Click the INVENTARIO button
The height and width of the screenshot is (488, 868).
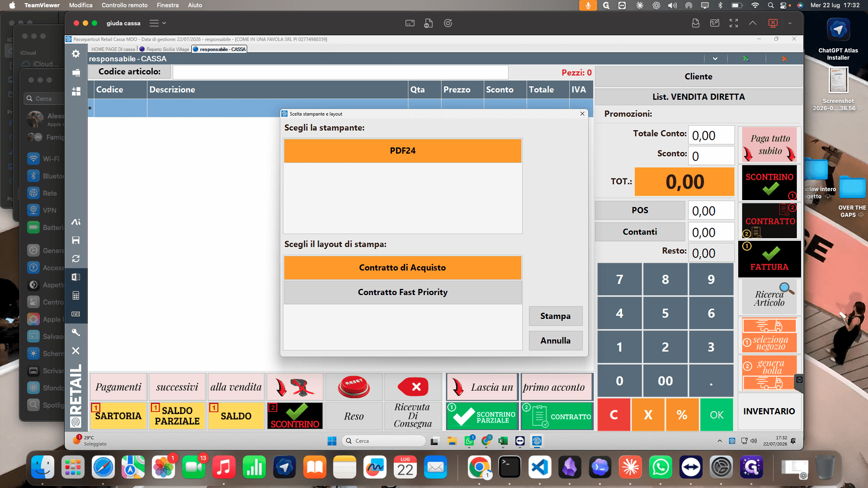(769, 411)
